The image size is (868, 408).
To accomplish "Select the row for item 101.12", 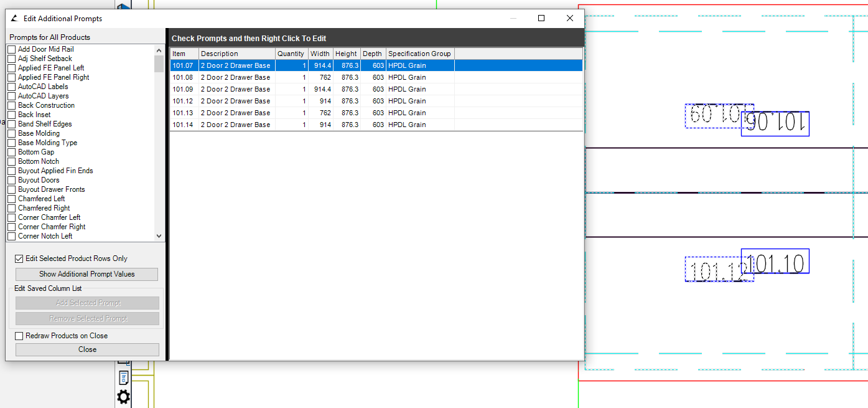I will tap(376, 101).
